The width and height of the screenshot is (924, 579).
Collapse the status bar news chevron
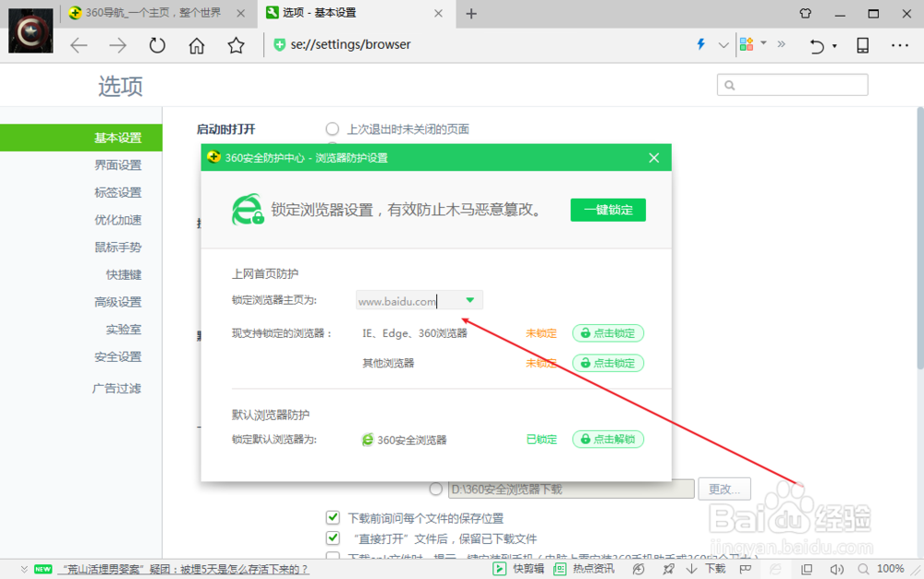point(24,569)
